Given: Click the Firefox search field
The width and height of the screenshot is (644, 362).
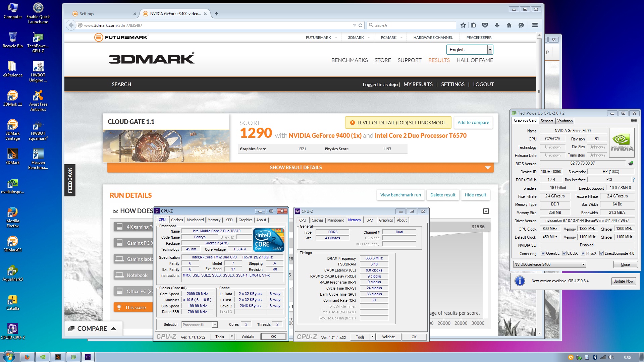Looking at the screenshot, I should point(412,25).
